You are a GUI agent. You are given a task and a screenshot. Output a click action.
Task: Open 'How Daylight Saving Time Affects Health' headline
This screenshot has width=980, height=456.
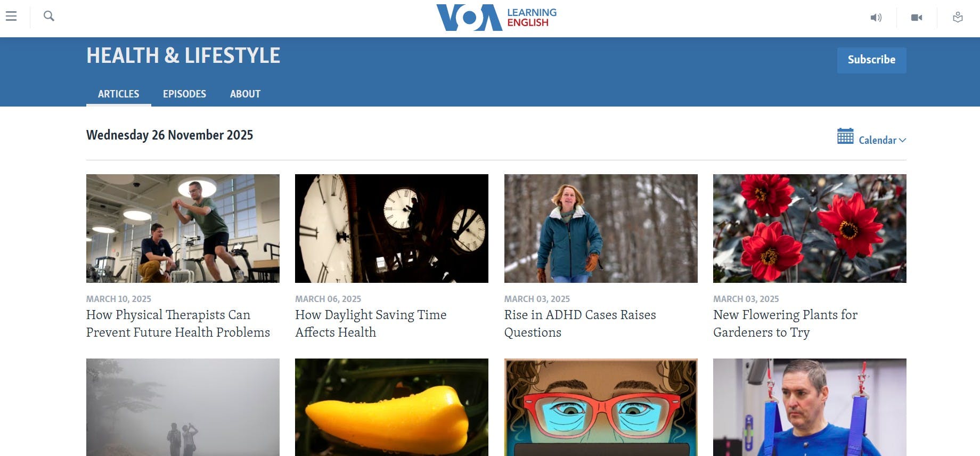[x=371, y=323]
